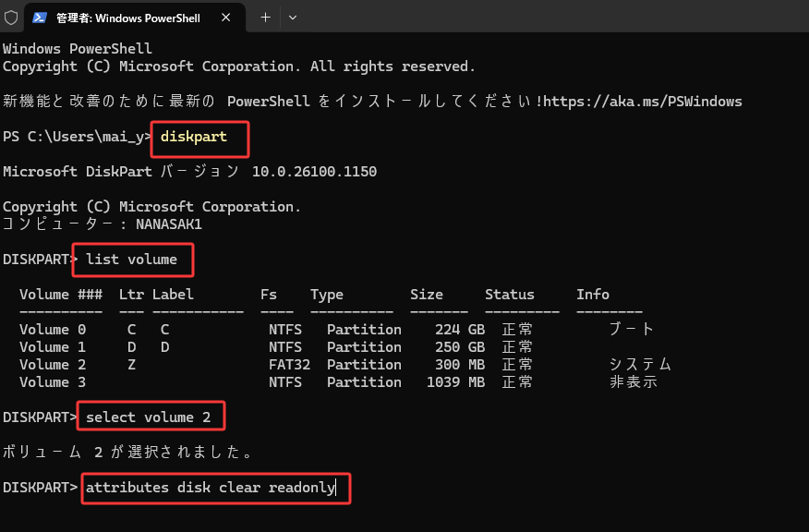Click the administrator shield icon

click(11, 18)
